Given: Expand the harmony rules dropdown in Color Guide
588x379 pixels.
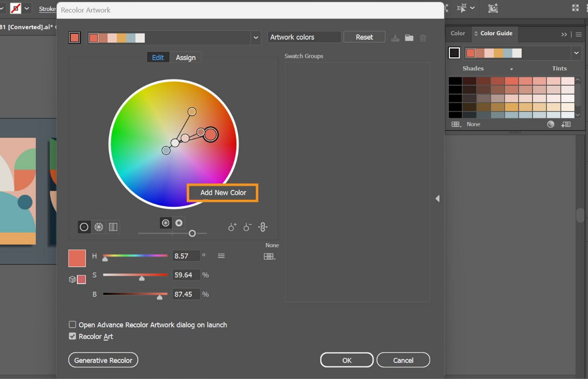Looking at the screenshot, I should [x=576, y=53].
